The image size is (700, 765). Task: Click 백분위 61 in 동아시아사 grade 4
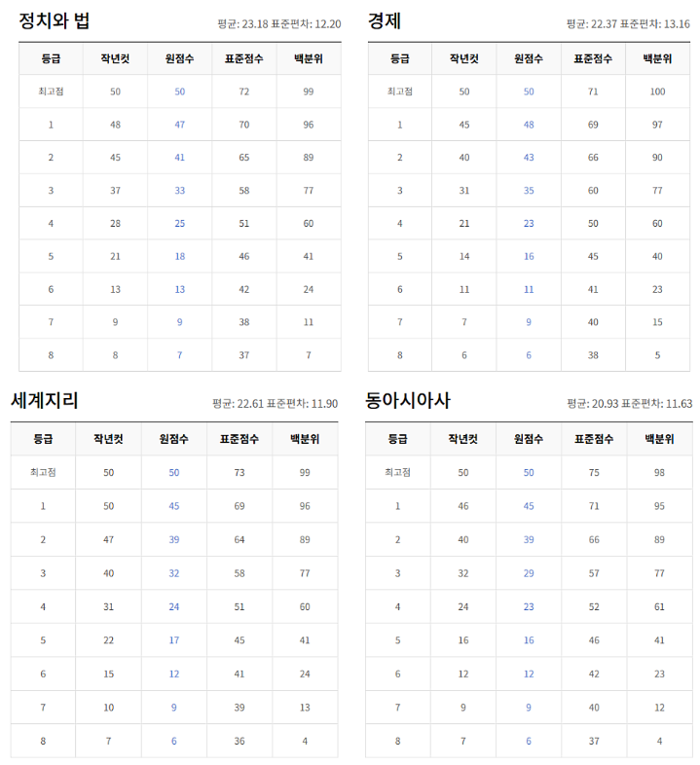click(659, 607)
